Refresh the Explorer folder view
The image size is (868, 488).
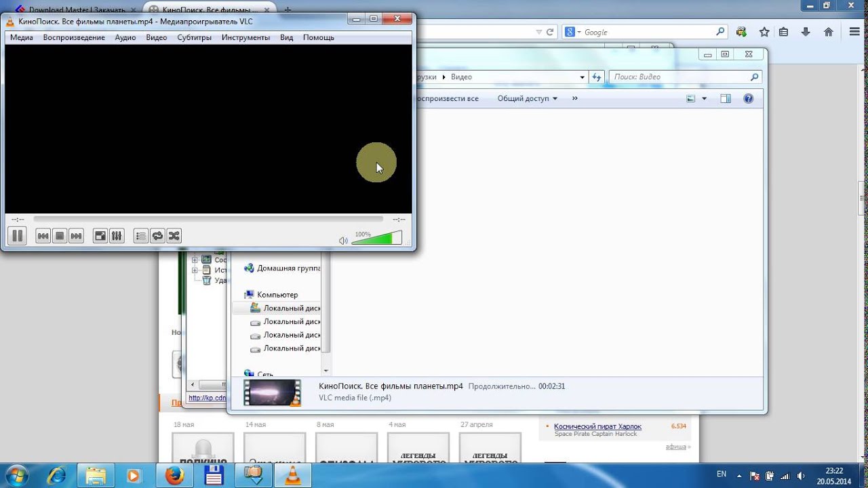[x=597, y=77]
